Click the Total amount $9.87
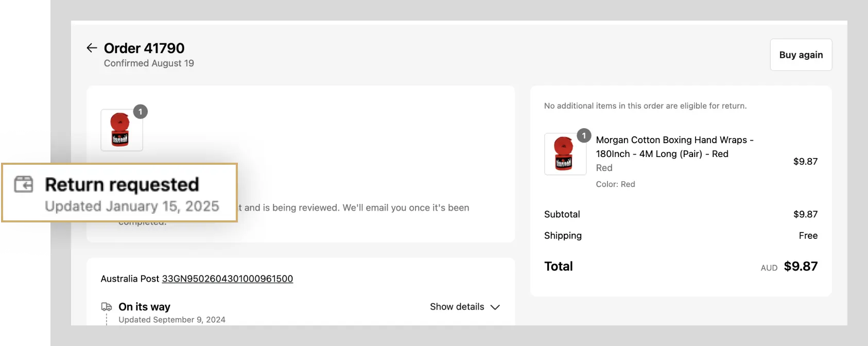Screen dimensions: 868x346 pos(801,266)
